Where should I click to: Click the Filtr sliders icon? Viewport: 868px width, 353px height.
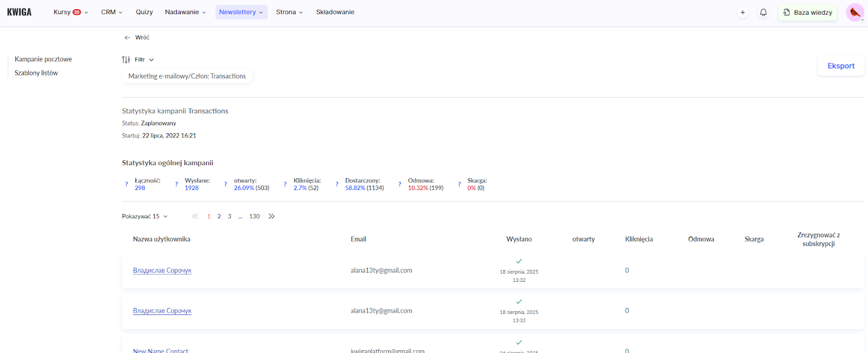tap(126, 60)
